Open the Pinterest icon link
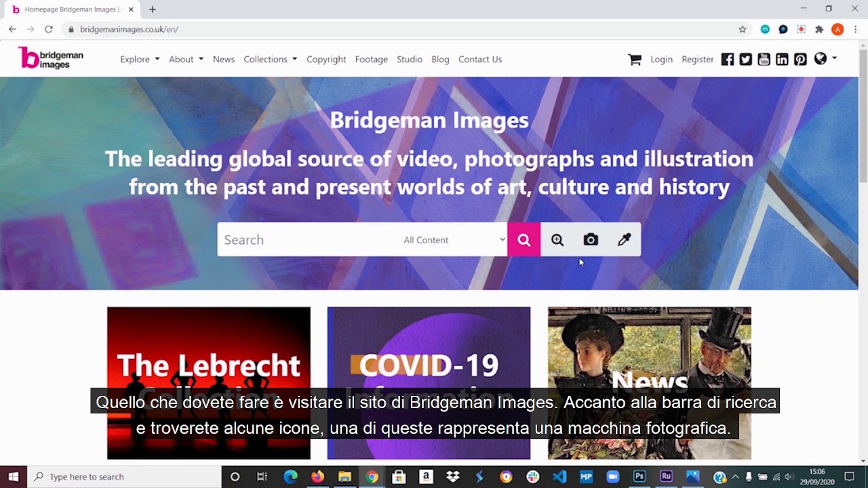 point(800,59)
